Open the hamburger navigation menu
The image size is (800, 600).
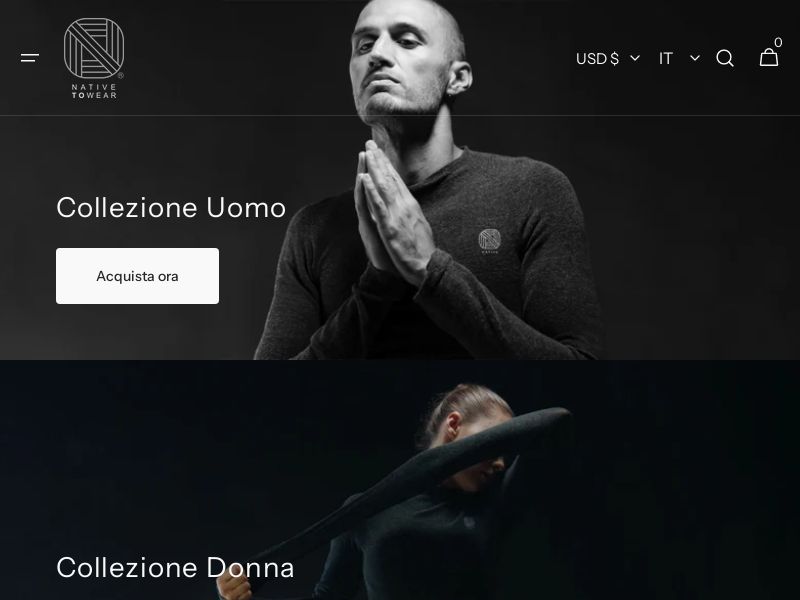coord(30,58)
